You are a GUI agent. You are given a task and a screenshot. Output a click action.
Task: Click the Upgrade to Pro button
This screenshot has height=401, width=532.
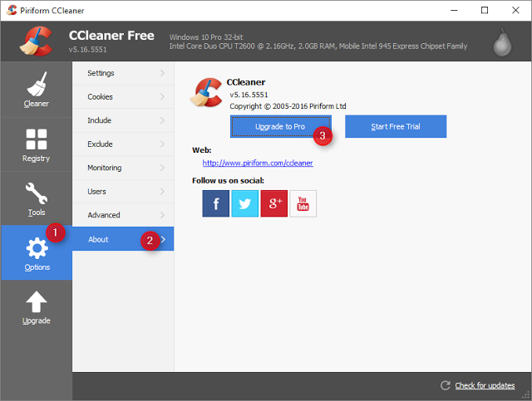coord(281,126)
